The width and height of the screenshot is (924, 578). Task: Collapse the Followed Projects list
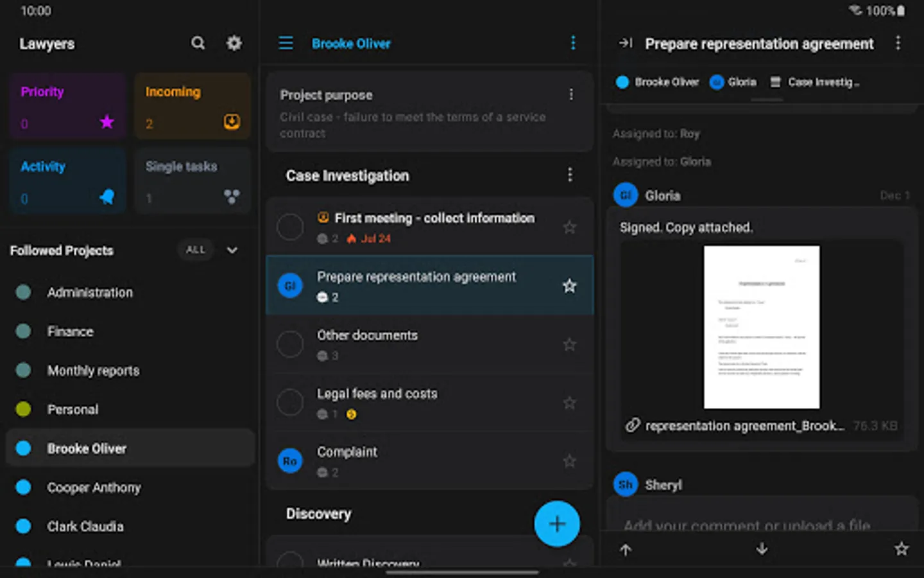(x=232, y=250)
